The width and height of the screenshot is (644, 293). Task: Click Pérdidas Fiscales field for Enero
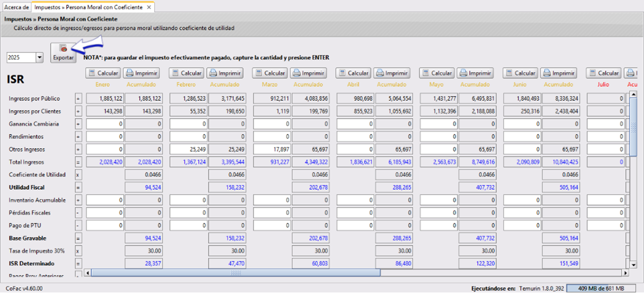click(x=105, y=213)
